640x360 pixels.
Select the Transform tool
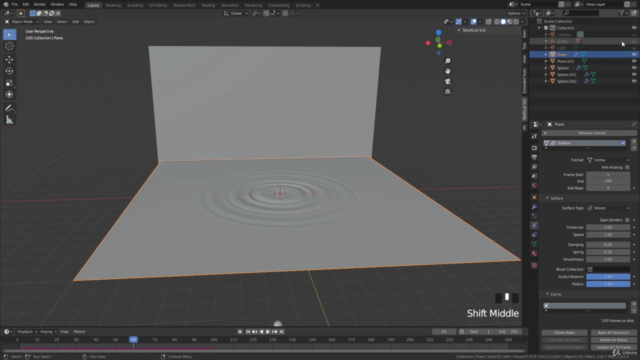(9, 95)
